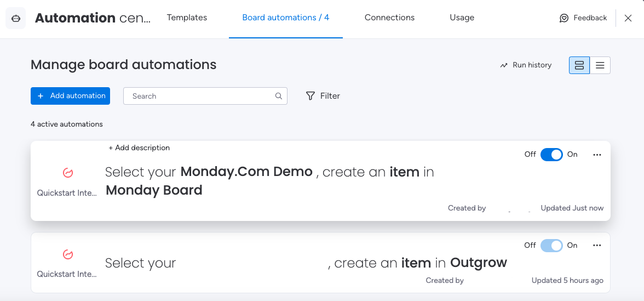Image resolution: width=644 pixels, height=301 pixels.
Task: Switch to the Connections tab
Action: 389,18
